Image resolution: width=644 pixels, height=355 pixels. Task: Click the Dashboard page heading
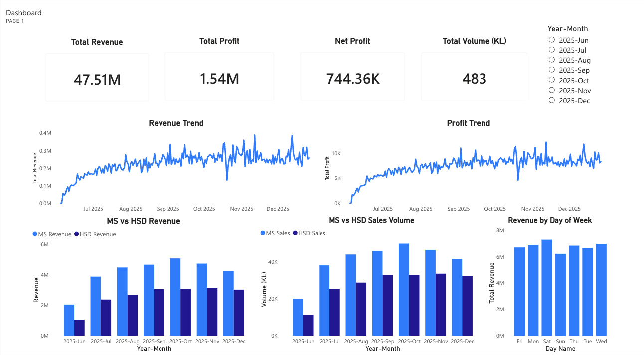tap(24, 13)
